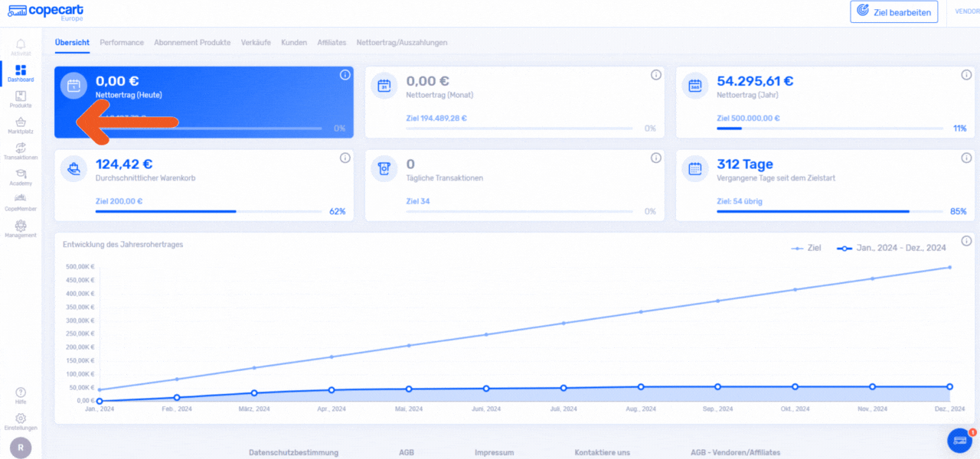The height and width of the screenshot is (459, 980).
Task: Click the 54.295,61 € value
Action: pyautogui.click(x=755, y=81)
